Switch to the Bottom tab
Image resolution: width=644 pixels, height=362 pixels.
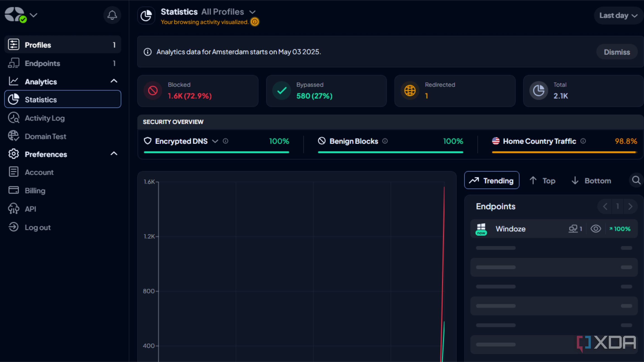tap(591, 180)
